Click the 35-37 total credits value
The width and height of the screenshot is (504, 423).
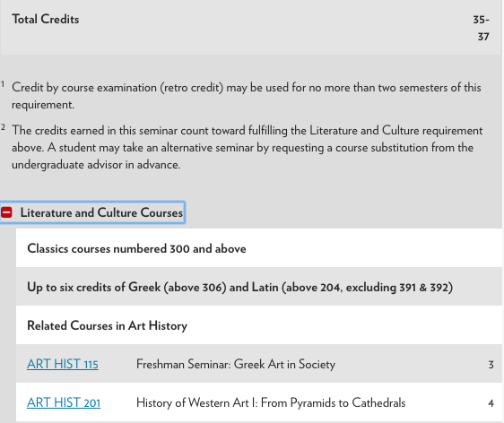(x=482, y=28)
